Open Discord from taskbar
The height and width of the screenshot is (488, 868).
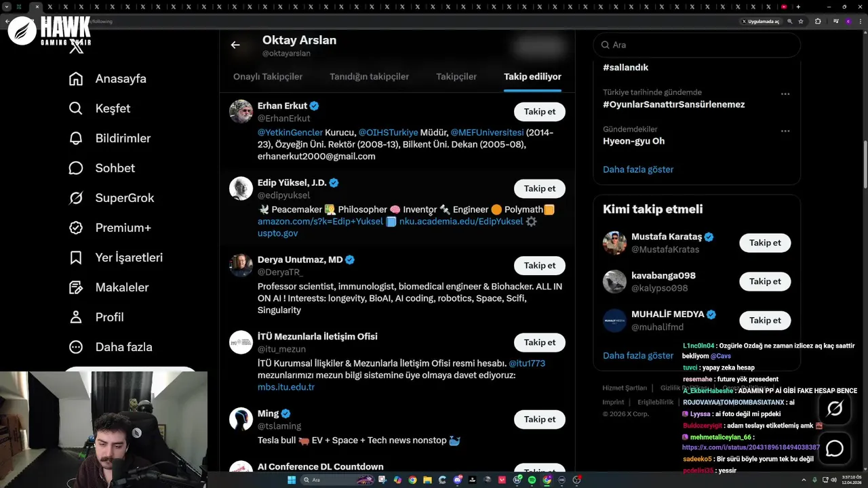pyautogui.click(x=457, y=480)
